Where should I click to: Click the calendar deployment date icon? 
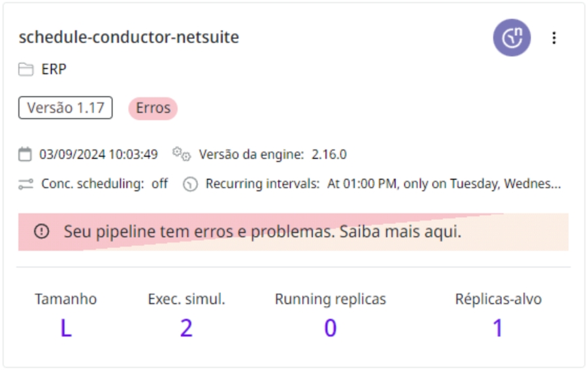coord(25,155)
